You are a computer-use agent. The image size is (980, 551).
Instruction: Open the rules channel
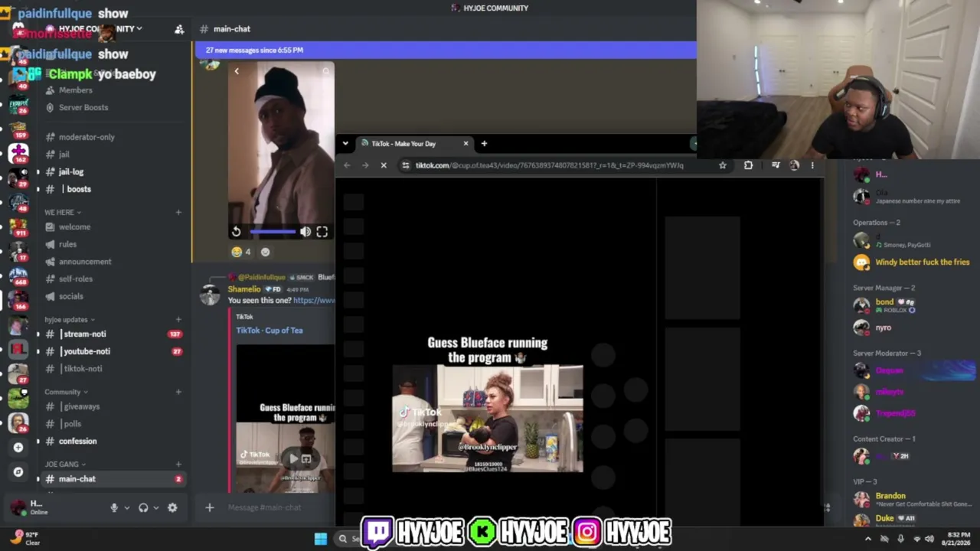pyautogui.click(x=67, y=245)
